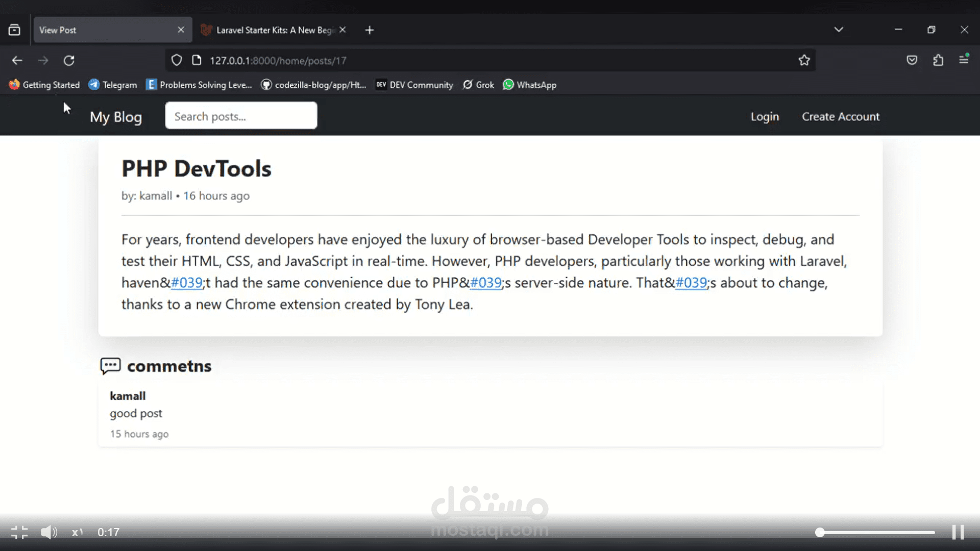Click #039 link after That
The width and height of the screenshot is (980, 551).
pyautogui.click(x=691, y=283)
